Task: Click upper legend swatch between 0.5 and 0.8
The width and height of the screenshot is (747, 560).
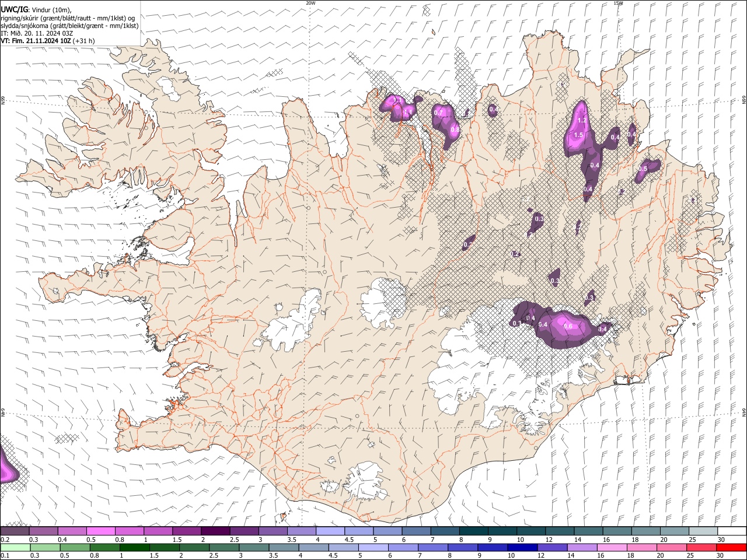Action: pos(101,531)
